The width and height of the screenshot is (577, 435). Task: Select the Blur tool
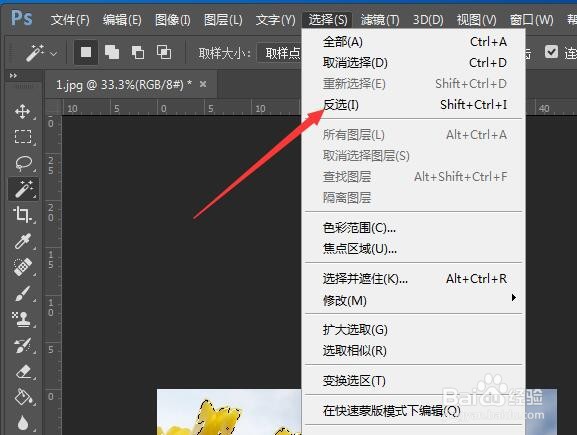[23, 423]
